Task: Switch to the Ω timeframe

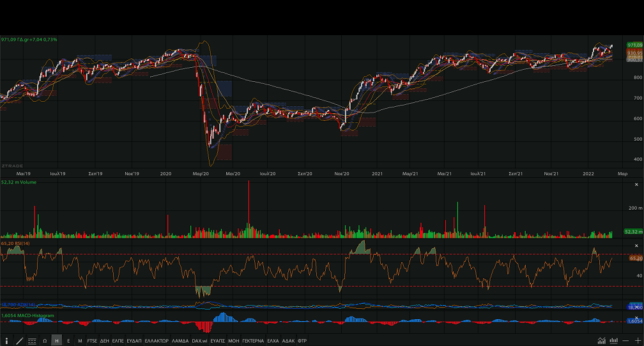Action: point(45,341)
